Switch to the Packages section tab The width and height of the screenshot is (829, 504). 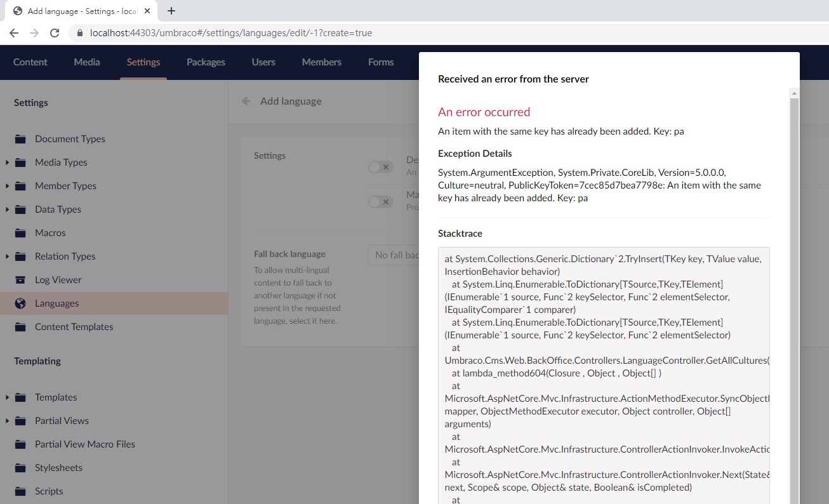pyautogui.click(x=206, y=62)
